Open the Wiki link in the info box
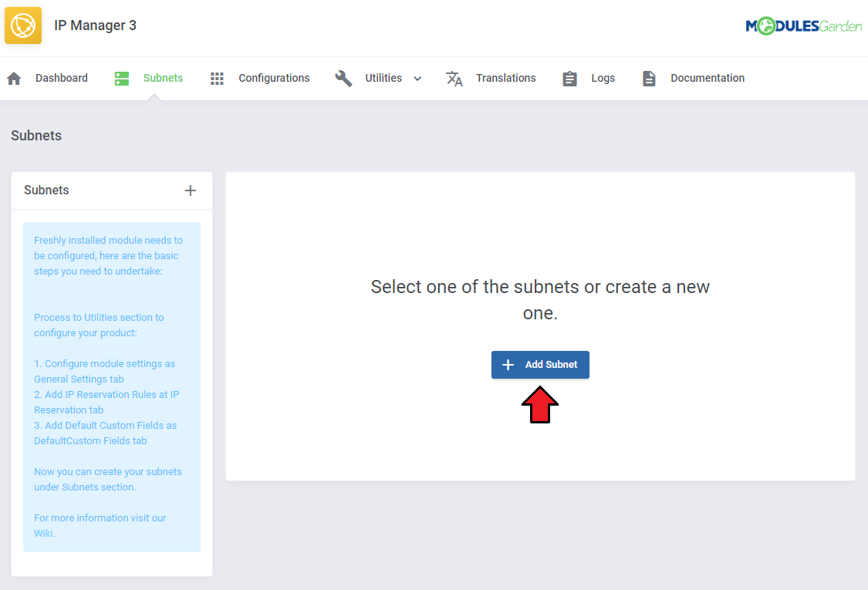The width and height of the screenshot is (868, 590). 44,534
